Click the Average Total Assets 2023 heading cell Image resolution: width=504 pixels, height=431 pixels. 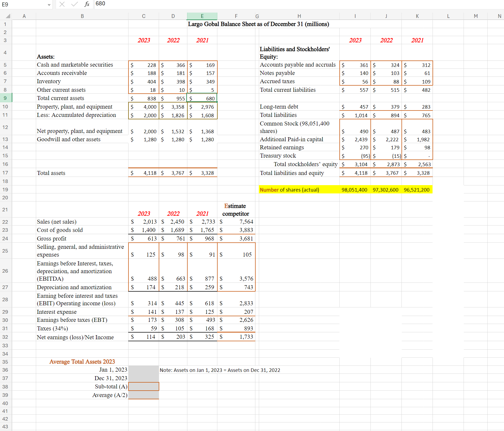pyautogui.click(x=82, y=361)
